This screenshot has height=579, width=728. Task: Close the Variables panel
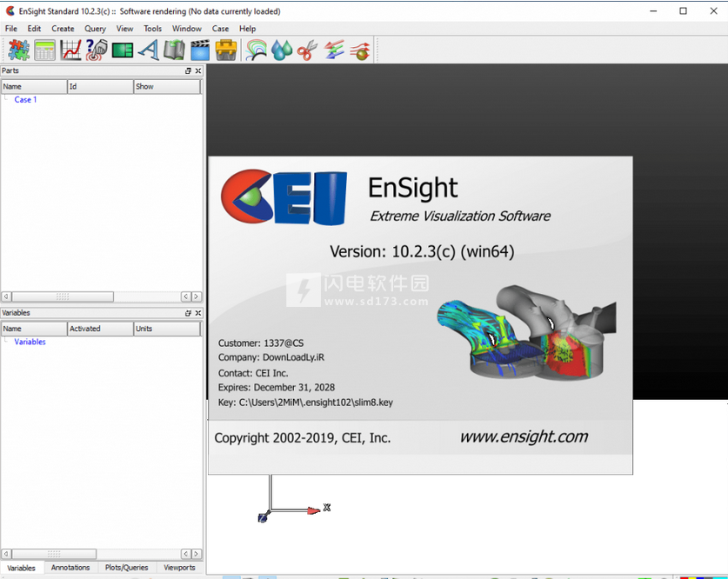(198, 313)
